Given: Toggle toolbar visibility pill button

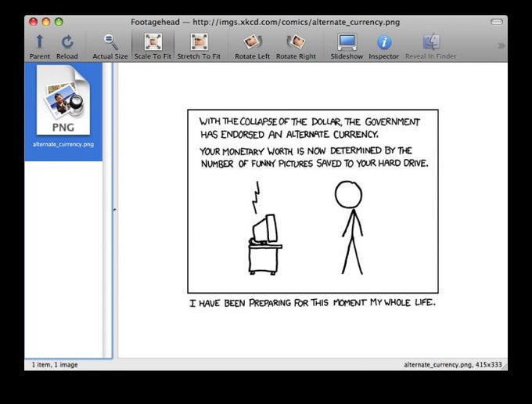Looking at the screenshot, I should pos(497,22).
